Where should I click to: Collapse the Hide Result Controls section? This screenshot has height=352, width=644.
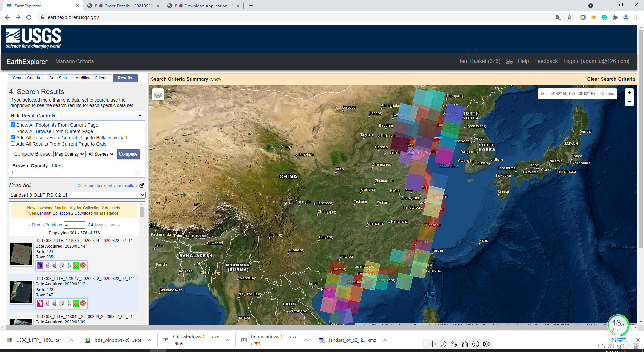coord(77,116)
